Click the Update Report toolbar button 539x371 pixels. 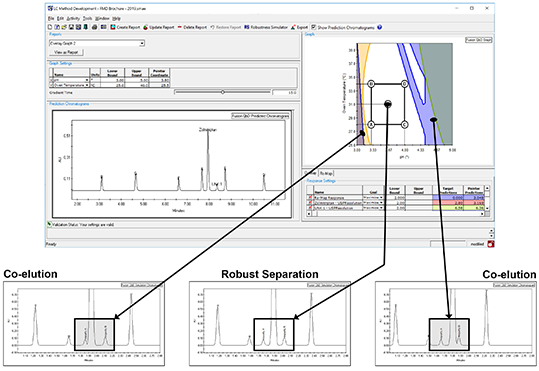tap(159, 27)
